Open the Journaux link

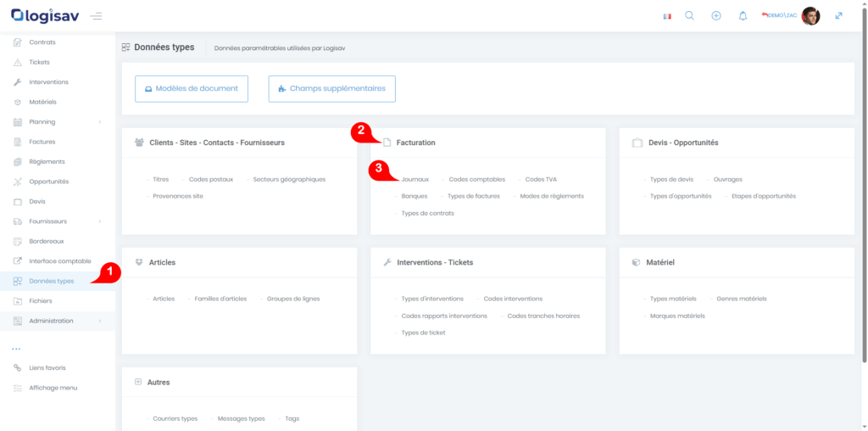[x=415, y=180]
